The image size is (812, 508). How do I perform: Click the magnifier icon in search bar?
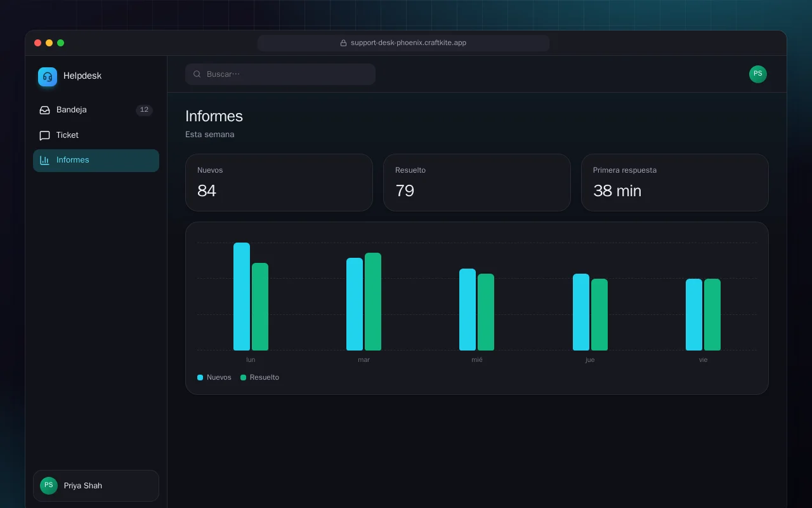197,74
